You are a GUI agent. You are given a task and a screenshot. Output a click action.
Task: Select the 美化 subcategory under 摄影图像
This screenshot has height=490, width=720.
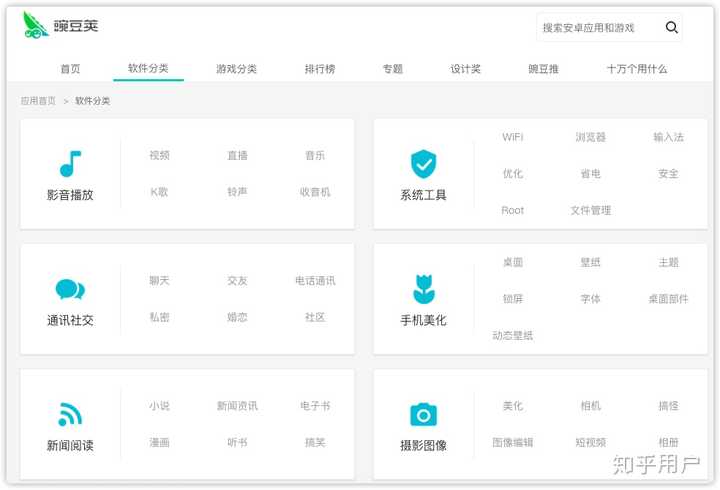click(512, 406)
